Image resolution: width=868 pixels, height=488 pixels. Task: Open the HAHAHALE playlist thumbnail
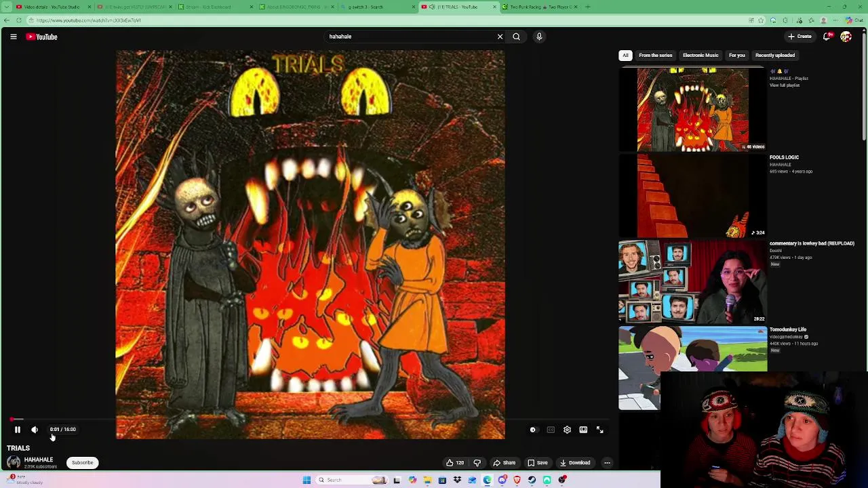(x=692, y=109)
